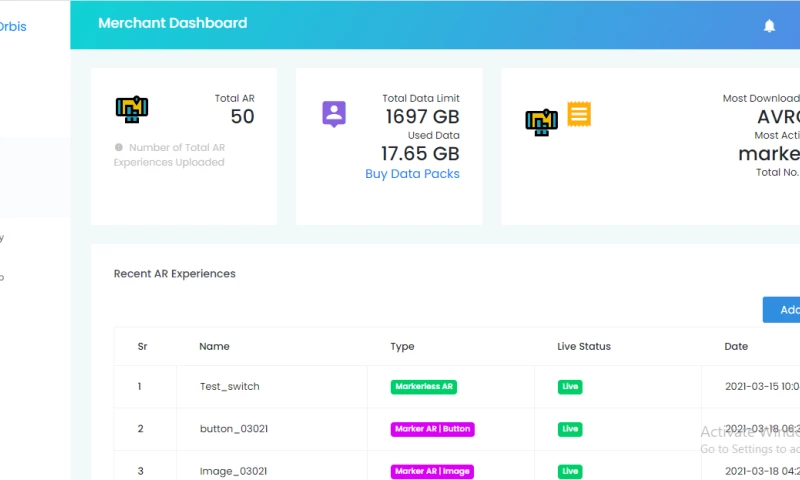Click the Live status badge for Test_switch

(x=570, y=387)
